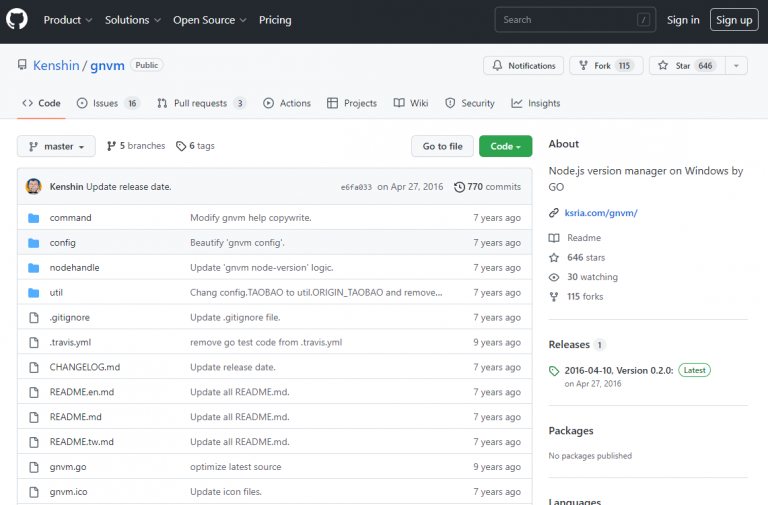Click the Go to file button
Viewport: 768px width, 505px height.
[x=442, y=146]
